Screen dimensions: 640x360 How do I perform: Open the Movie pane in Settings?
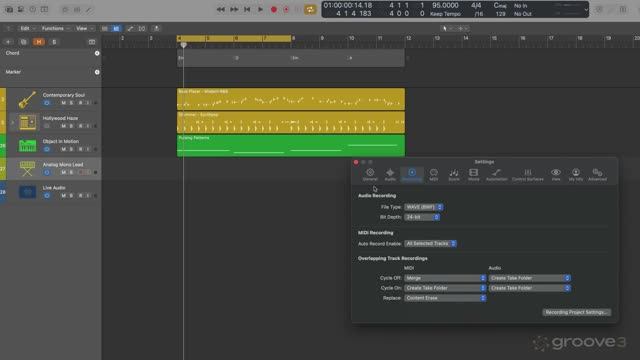[x=473, y=175]
